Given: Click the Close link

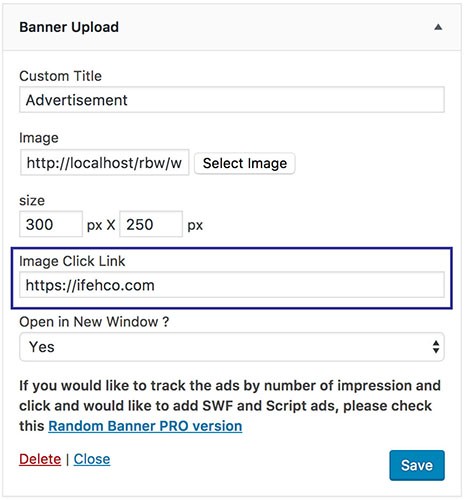Looking at the screenshot, I should pos(92,459).
